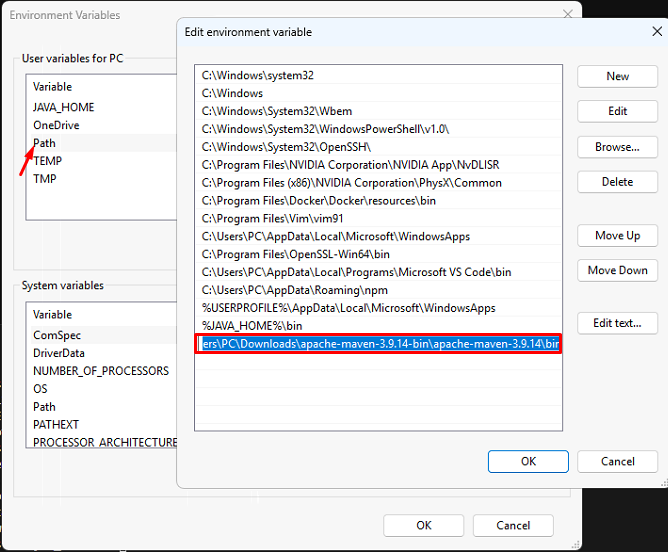Click the New button
This screenshot has width=668, height=552.
click(x=617, y=76)
